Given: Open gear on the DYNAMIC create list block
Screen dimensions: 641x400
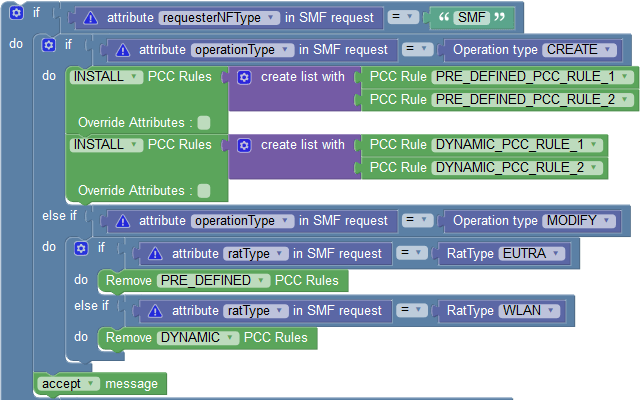Looking at the screenshot, I should pyautogui.click(x=244, y=145).
